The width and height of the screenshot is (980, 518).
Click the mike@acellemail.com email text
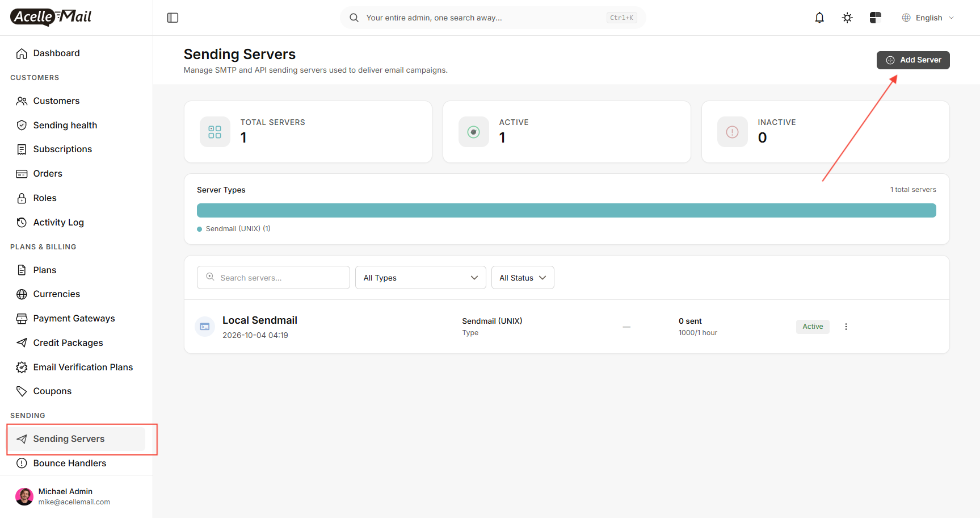click(x=74, y=502)
